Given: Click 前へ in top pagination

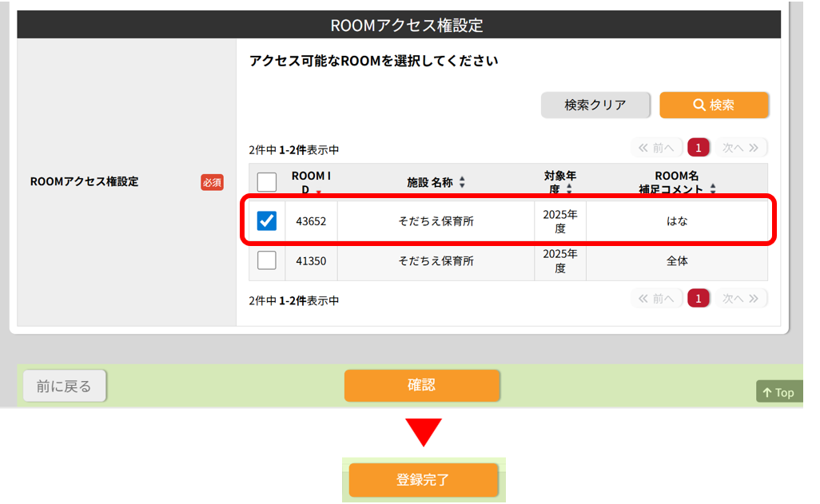Looking at the screenshot, I should click(x=657, y=148).
